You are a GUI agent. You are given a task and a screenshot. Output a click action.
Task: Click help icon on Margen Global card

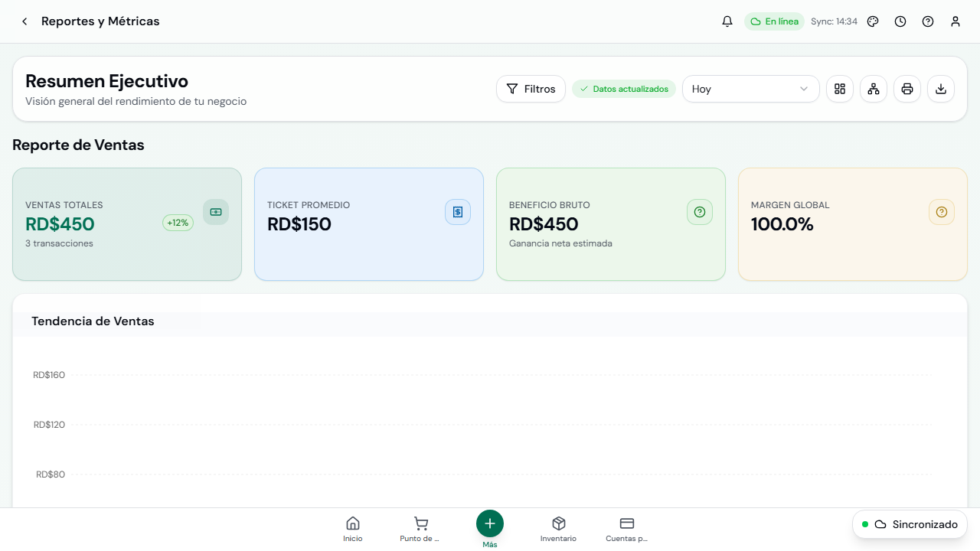942,212
